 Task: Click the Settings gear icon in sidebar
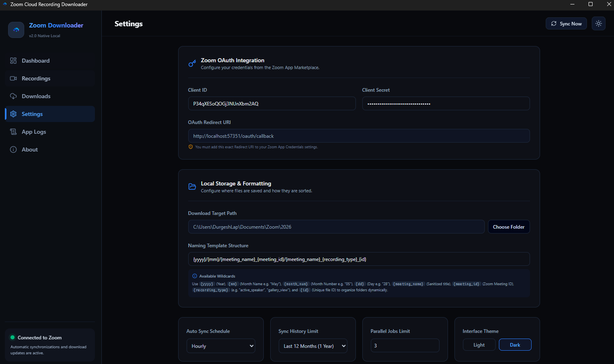point(13,114)
